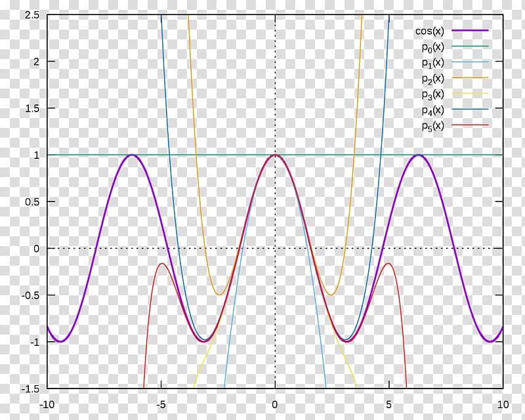
Task: Click the y-axis label 0.5
Action: coord(32,201)
